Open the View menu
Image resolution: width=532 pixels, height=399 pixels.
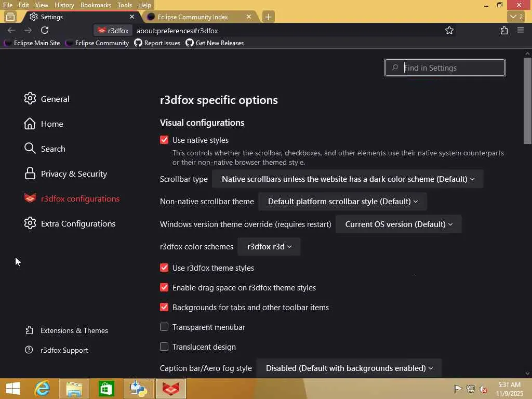click(42, 5)
